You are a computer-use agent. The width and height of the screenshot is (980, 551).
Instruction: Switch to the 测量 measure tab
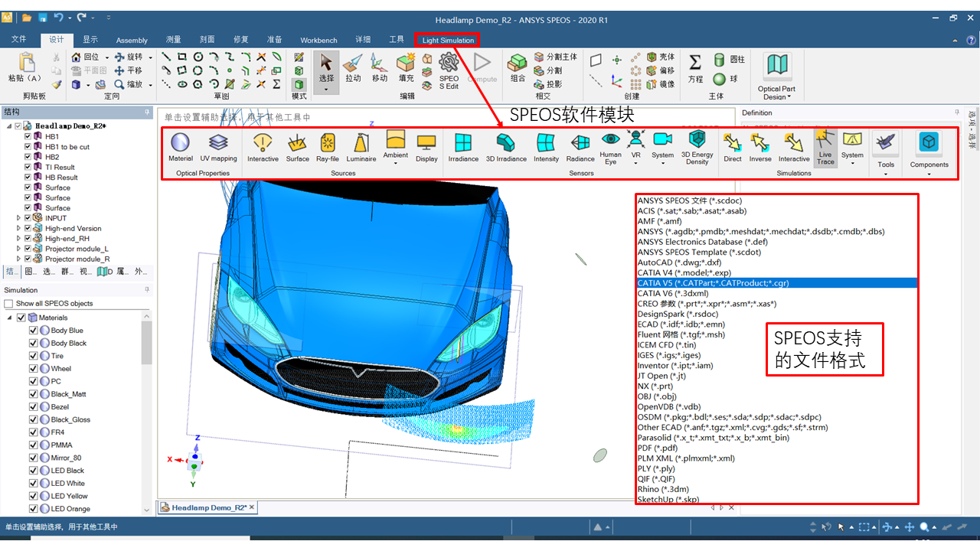click(x=174, y=40)
